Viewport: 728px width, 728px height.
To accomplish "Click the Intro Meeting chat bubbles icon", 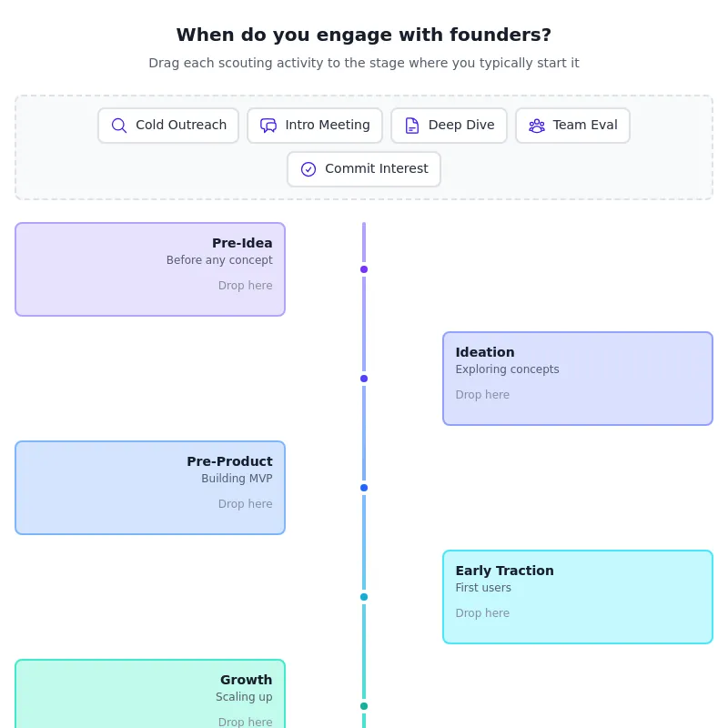I will click(268, 126).
